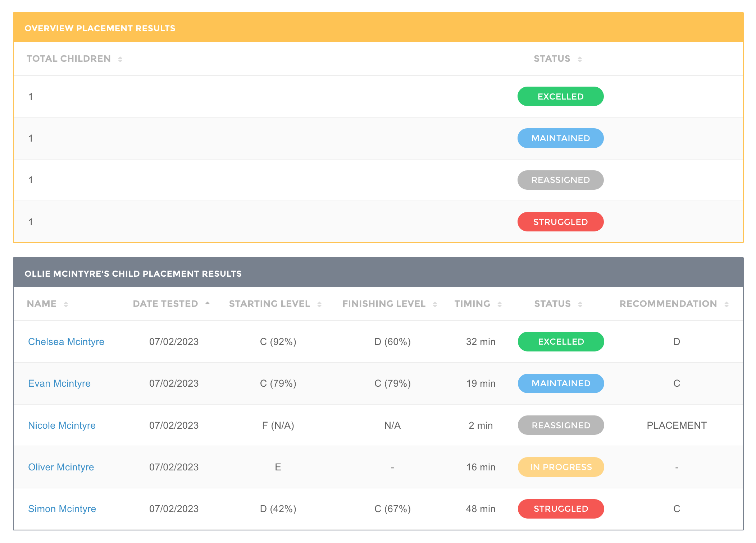Click Timing column sort arrows
756x543 pixels.
tap(500, 304)
